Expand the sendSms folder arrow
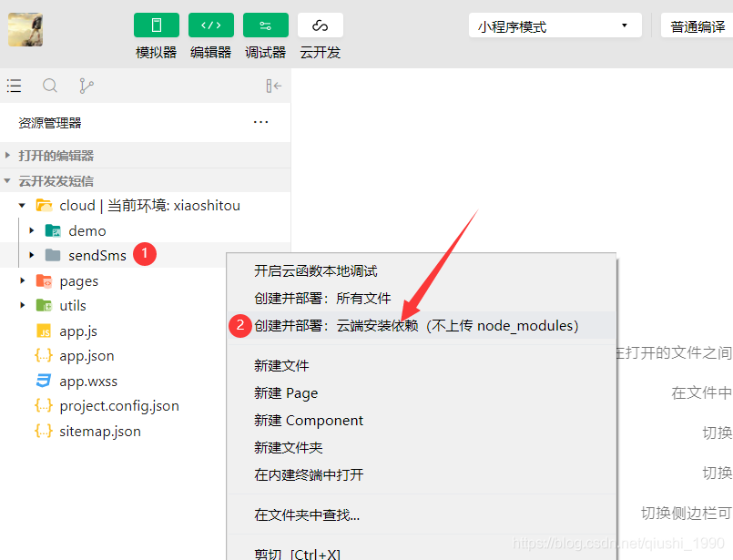 coord(32,255)
